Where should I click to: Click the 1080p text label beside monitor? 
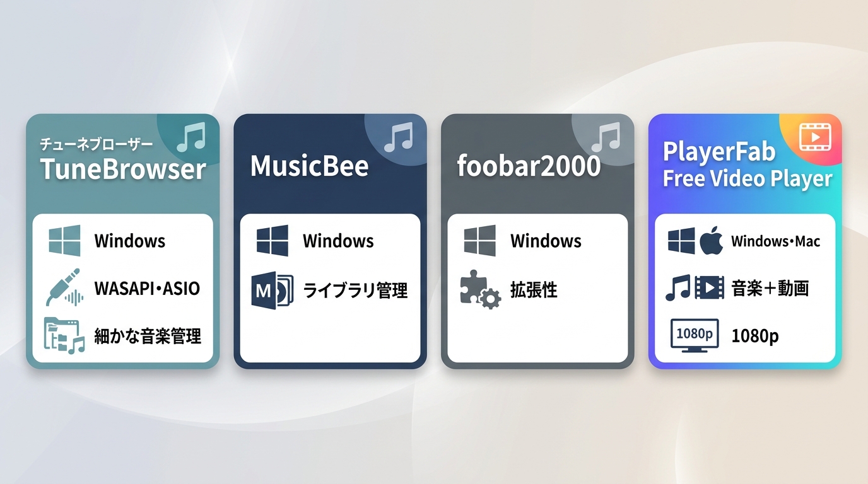tap(755, 337)
